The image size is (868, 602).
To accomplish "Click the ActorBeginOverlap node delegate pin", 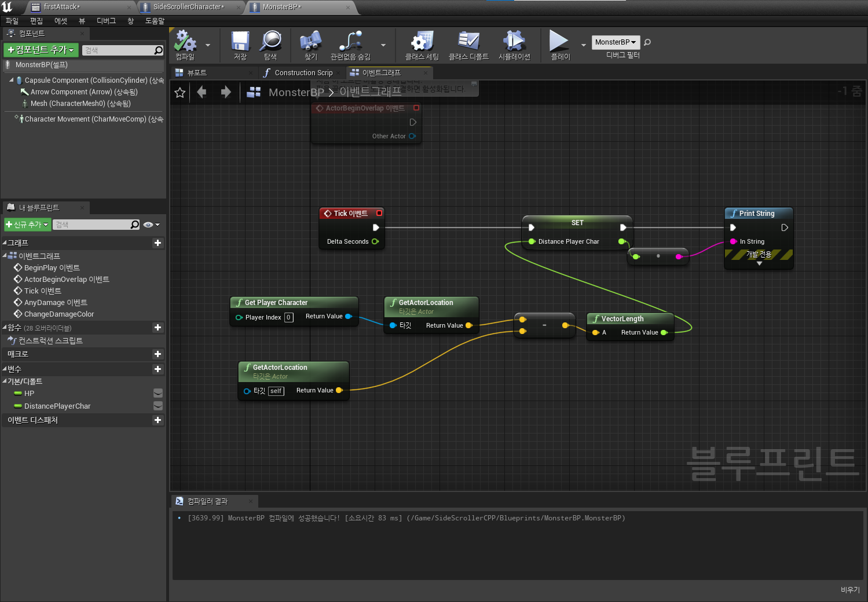I will click(416, 108).
